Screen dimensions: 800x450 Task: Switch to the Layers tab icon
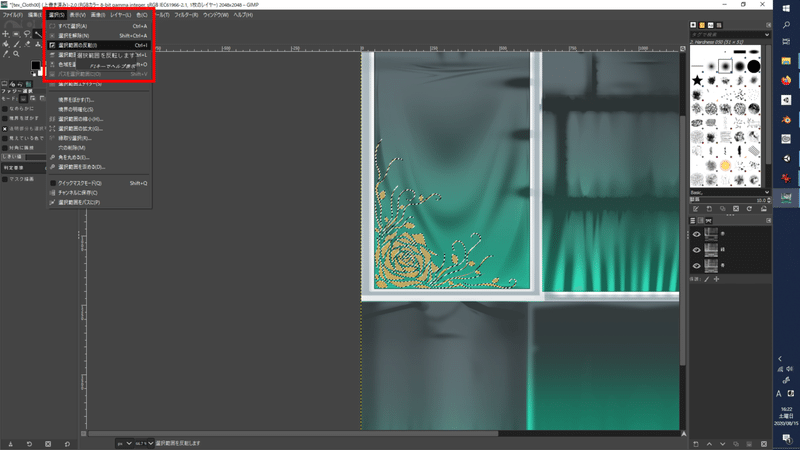point(692,220)
